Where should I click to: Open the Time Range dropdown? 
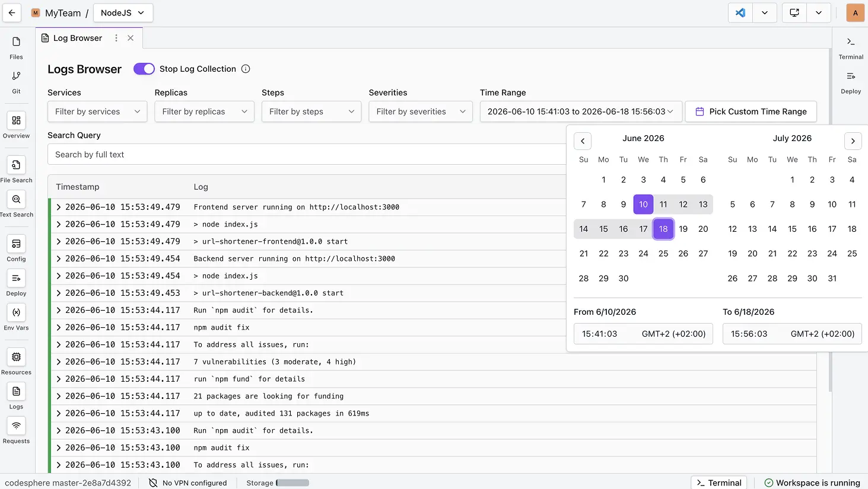(x=581, y=111)
